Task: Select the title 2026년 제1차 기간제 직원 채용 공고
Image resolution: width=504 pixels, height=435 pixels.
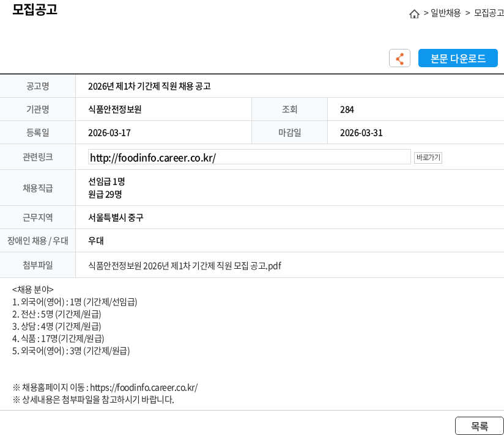Action: tap(149, 86)
